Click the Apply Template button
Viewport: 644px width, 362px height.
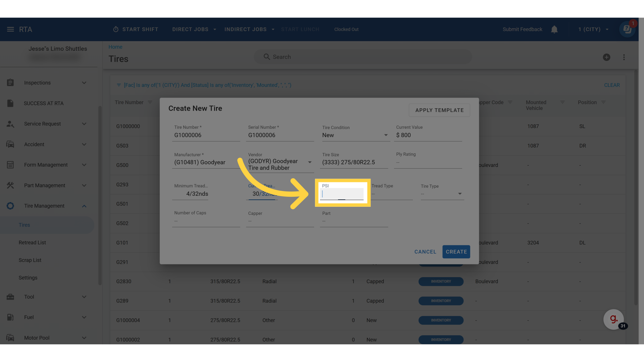[439, 110]
